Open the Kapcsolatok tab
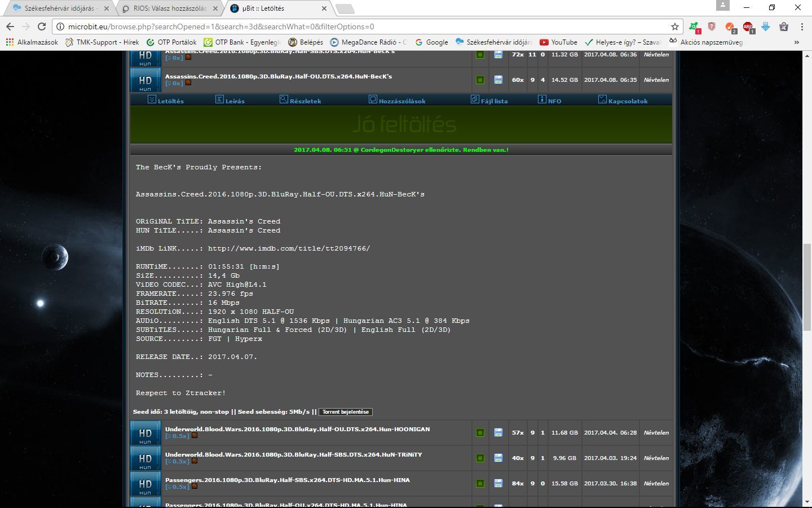The image size is (812, 508). [x=623, y=100]
